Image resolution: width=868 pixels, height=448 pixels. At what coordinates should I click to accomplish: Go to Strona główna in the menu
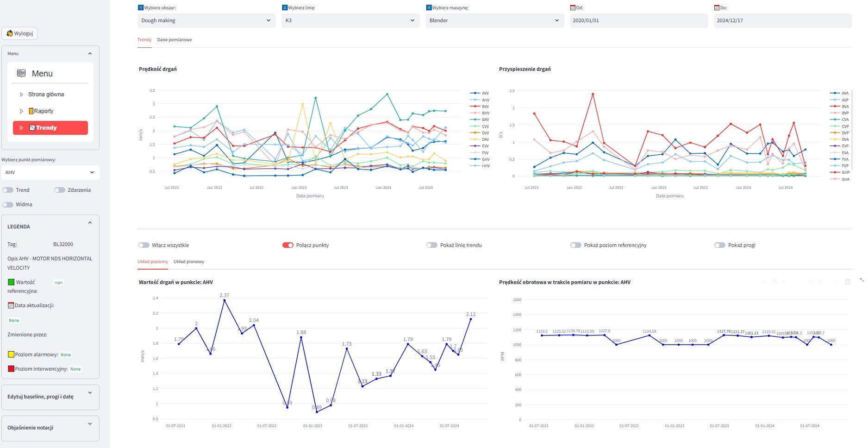coord(46,95)
